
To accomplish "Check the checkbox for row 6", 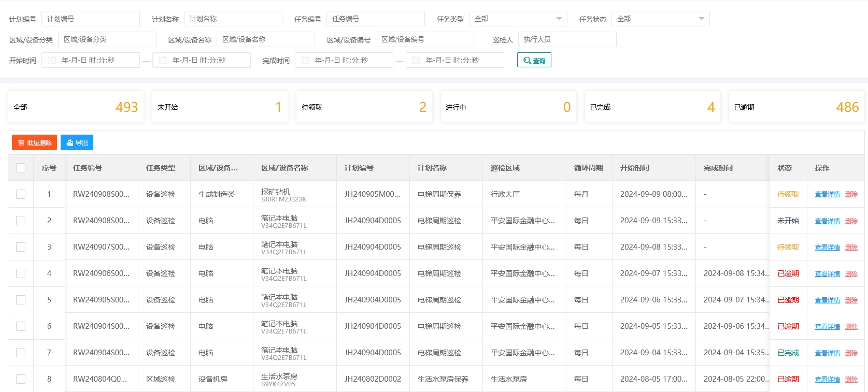I will (x=21, y=326).
